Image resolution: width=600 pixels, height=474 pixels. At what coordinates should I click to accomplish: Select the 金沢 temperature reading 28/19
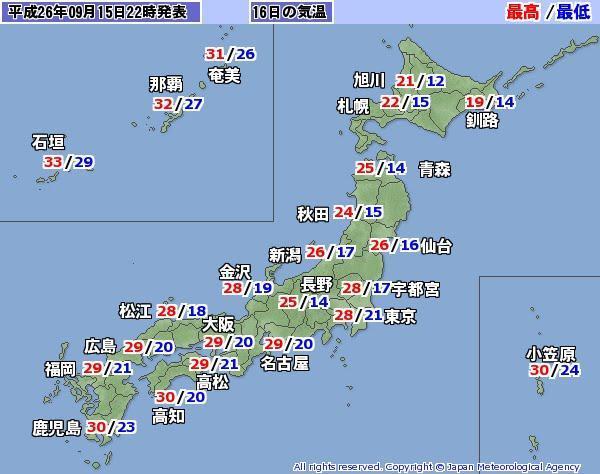tap(247, 289)
